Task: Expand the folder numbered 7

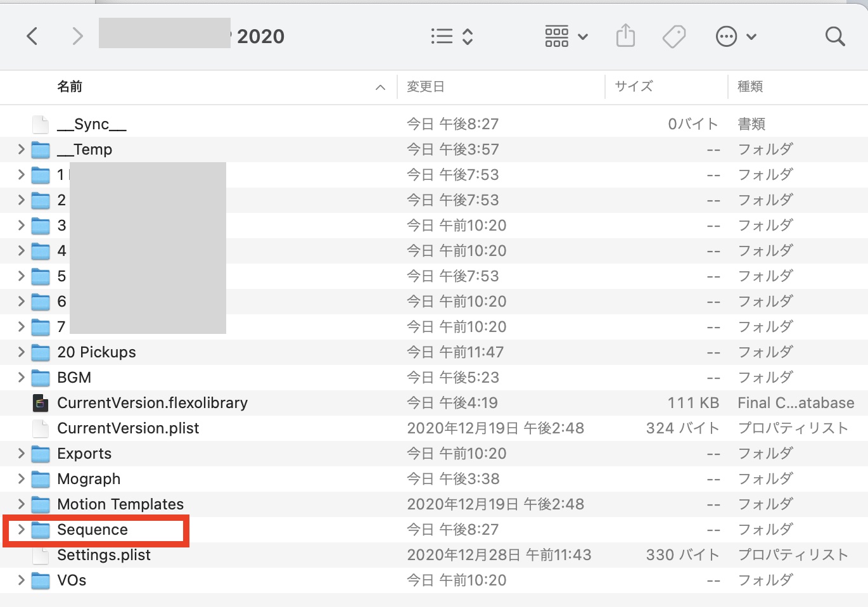Action: coord(21,327)
